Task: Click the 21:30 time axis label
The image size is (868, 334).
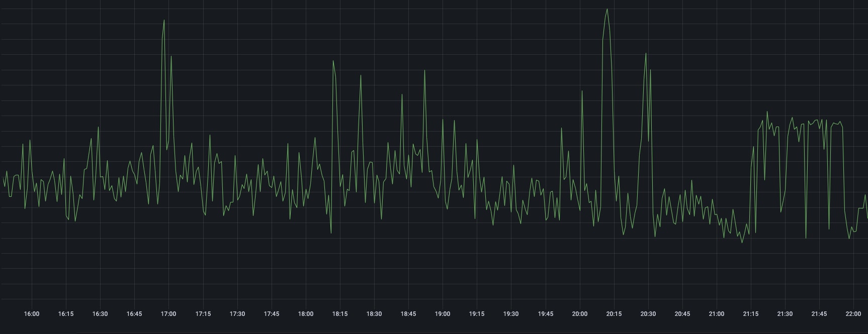Action: point(785,314)
